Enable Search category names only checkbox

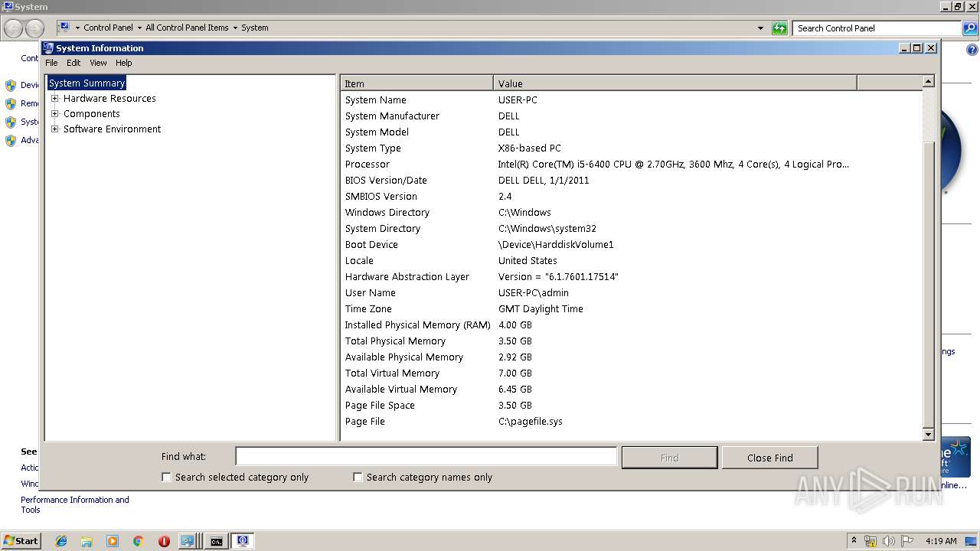(358, 477)
